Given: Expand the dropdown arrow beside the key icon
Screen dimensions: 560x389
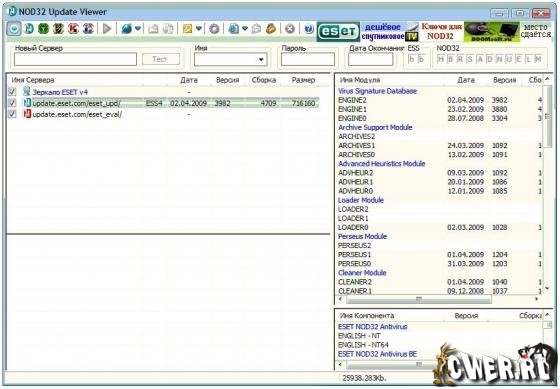Looking at the screenshot, I should 199,29.
